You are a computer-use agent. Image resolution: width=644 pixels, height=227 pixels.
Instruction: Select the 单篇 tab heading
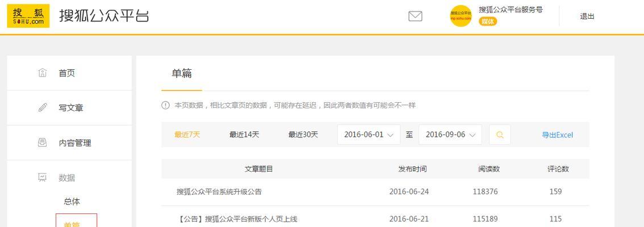[182, 74]
